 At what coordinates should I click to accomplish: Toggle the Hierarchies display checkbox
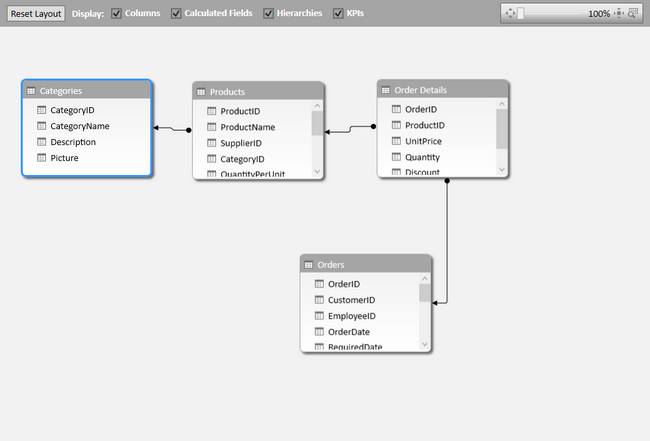point(269,13)
